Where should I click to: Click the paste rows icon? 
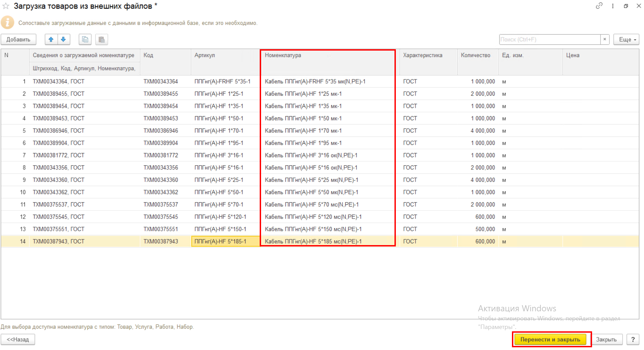(x=102, y=39)
